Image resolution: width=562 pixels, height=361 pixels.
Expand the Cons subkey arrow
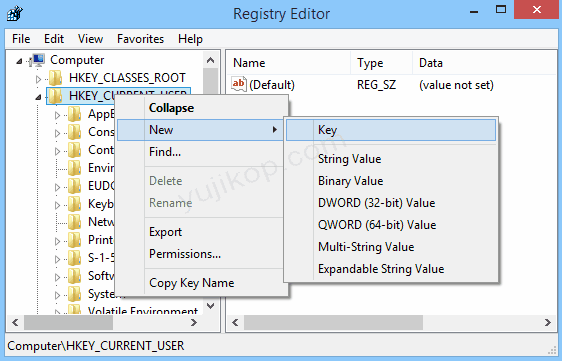tap(57, 133)
